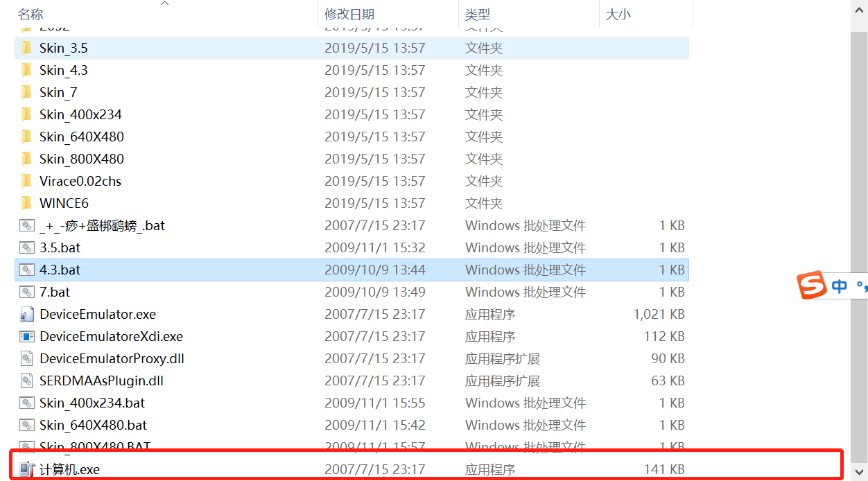Click the 4.3.bat batch file gear icon

point(27,270)
